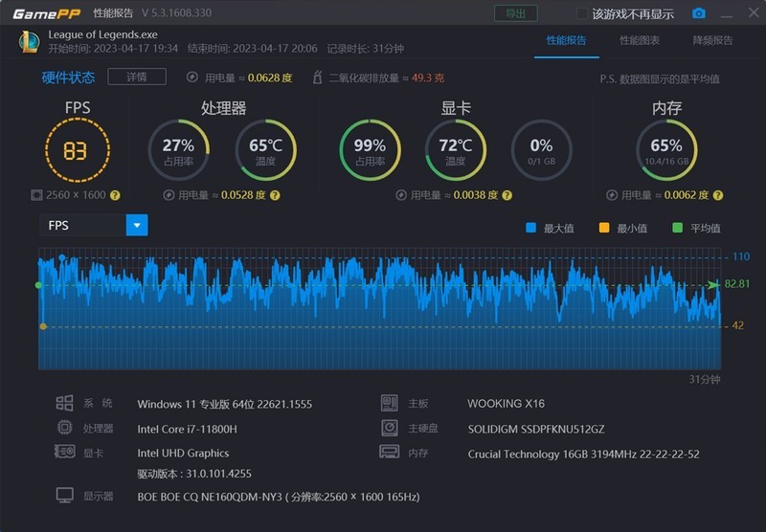Click the League of Legends game icon

click(x=30, y=41)
